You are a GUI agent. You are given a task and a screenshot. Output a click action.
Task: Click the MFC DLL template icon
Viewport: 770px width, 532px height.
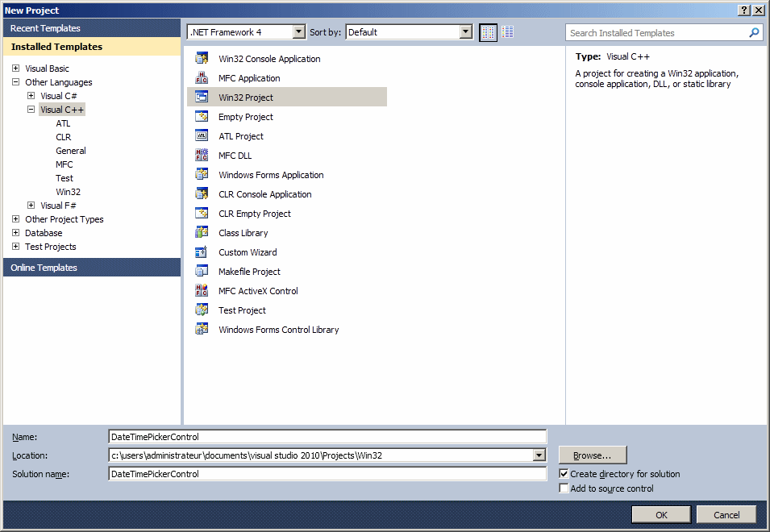coord(202,155)
